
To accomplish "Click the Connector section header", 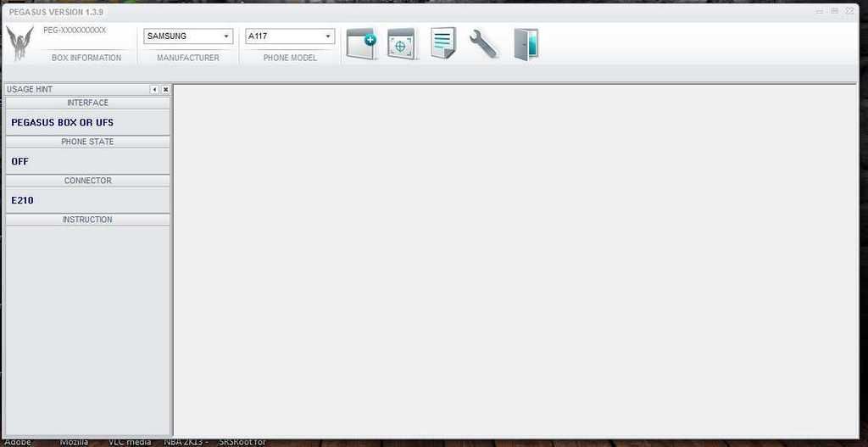I will coord(87,181).
